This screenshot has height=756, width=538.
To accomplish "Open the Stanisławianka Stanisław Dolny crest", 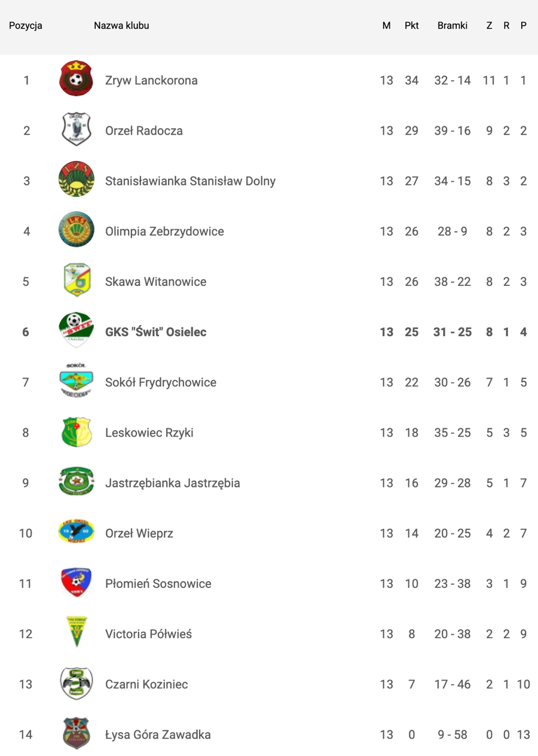I will (77, 180).
